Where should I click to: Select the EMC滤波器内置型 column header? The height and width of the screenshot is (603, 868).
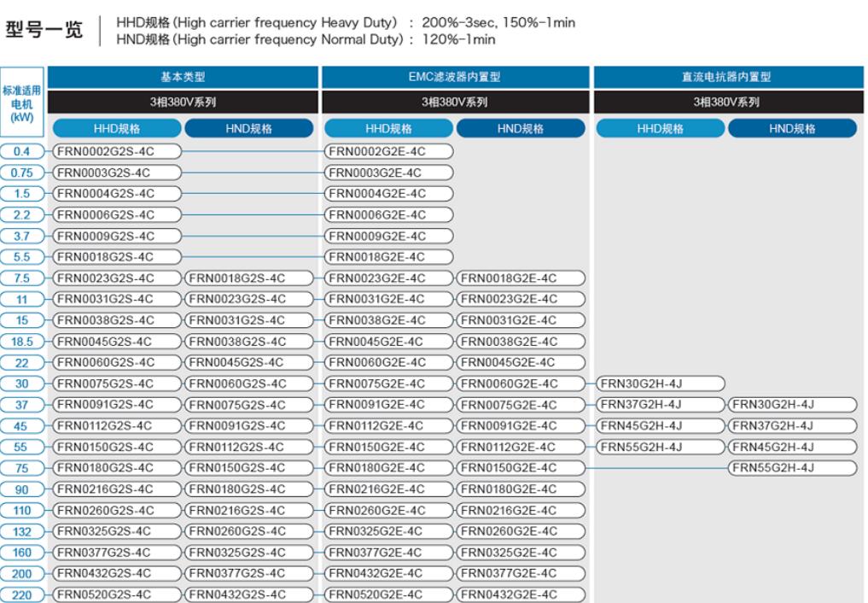[x=455, y=77]
